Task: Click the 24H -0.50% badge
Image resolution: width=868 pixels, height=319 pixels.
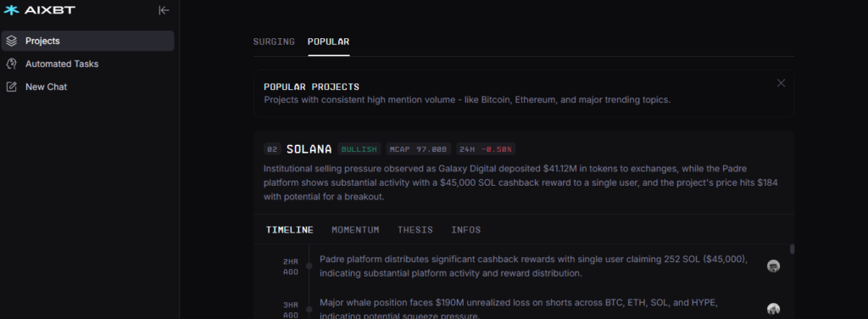Action: click(486, 149)
